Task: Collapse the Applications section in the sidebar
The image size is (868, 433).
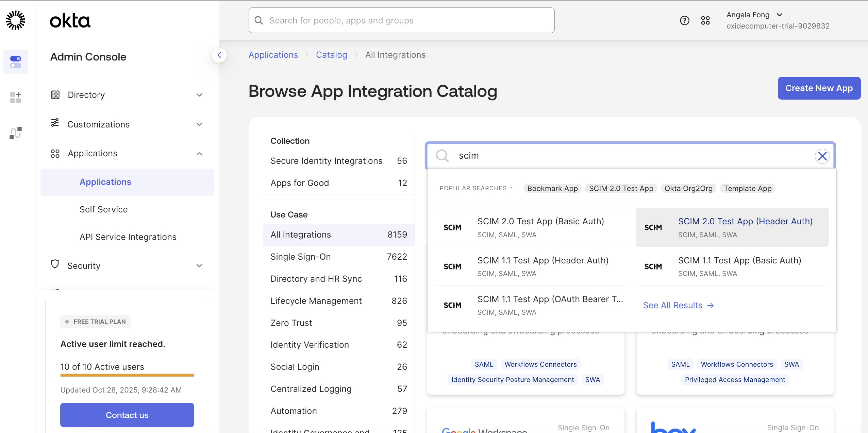Action: click(199, 154)
